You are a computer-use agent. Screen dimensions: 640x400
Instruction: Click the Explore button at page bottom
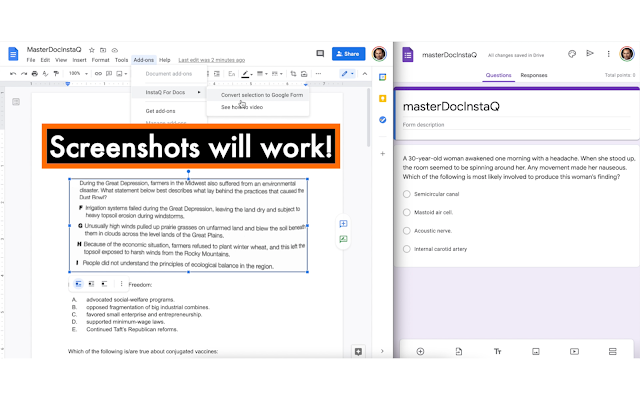click(358, 351)
